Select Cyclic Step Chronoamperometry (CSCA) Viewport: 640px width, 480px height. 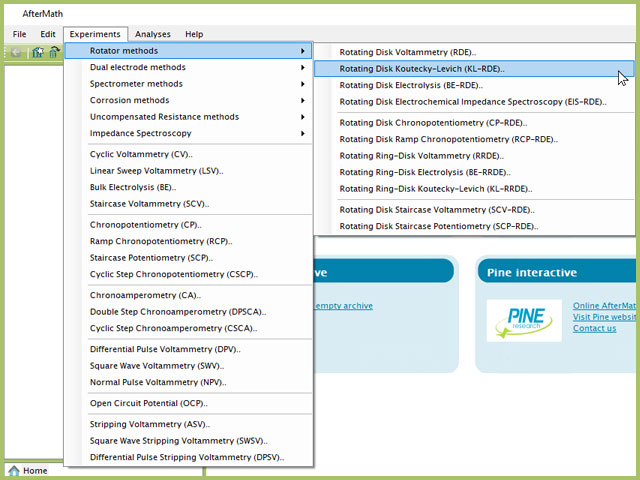coord(189,328)
